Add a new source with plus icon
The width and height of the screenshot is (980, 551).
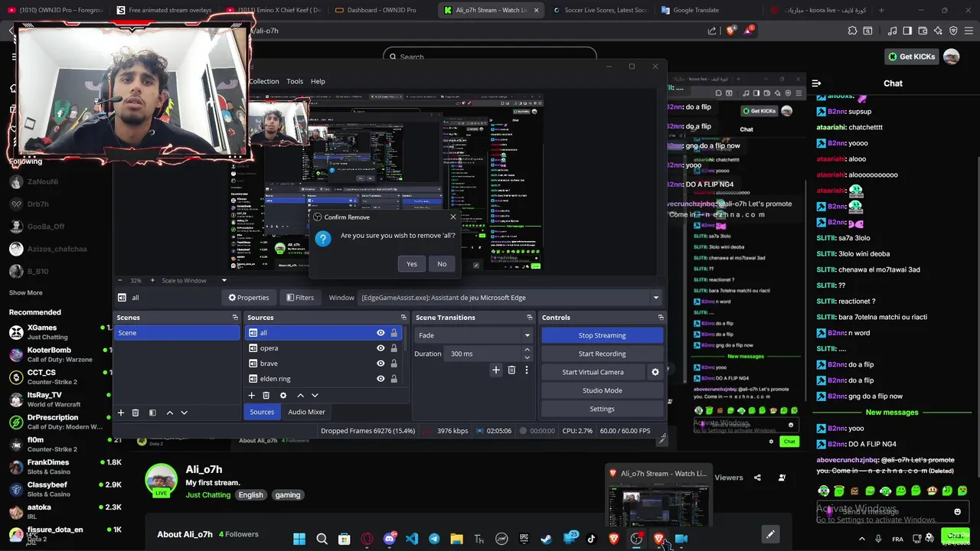pos(251,396)
